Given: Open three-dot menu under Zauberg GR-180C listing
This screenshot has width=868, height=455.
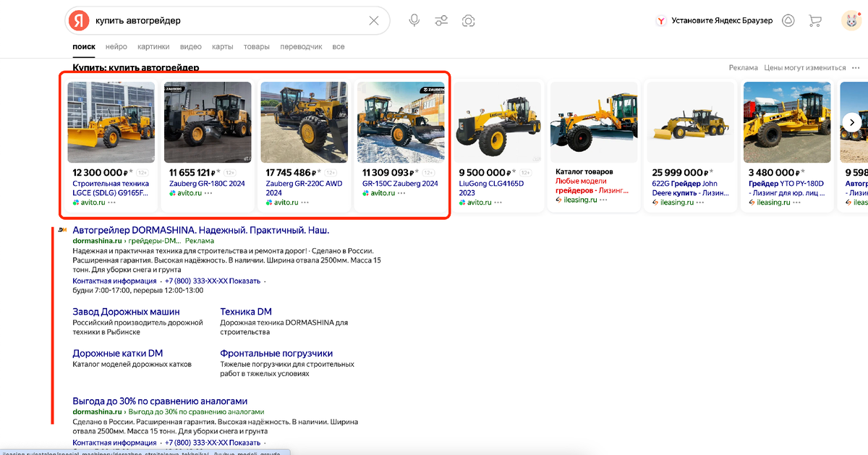Looking at the screenshot, I should 208,193.
